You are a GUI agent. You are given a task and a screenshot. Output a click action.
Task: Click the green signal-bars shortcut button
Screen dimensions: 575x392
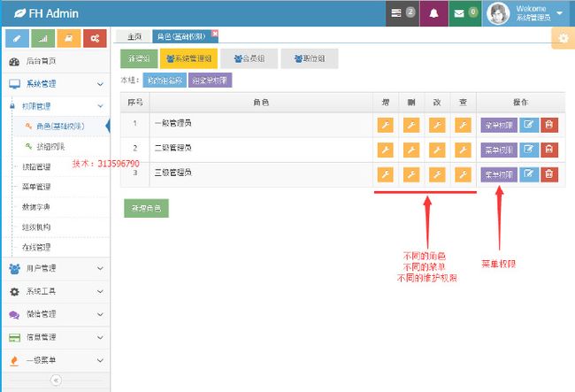point(43,38)
